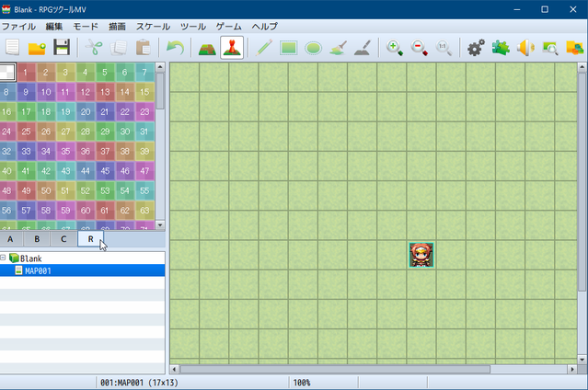Click region palette scroll up arrow
Image resolution: width=588 pixels, height=390 pixels.
[x=160, y=67]
